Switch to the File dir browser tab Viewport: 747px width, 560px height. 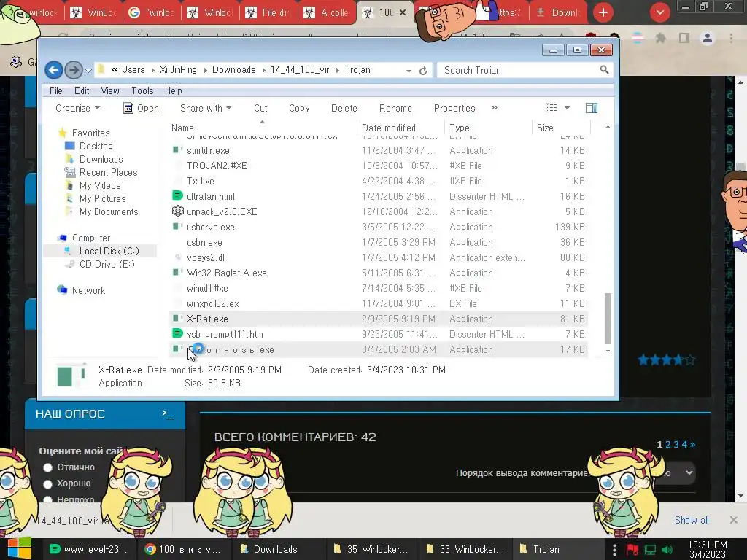pyautogui.click(x=268, y=12)
